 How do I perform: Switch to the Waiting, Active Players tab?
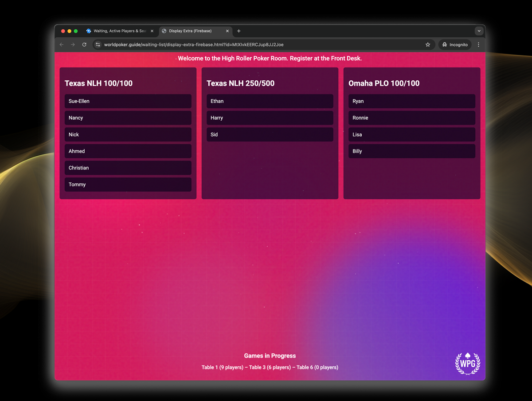119,31
